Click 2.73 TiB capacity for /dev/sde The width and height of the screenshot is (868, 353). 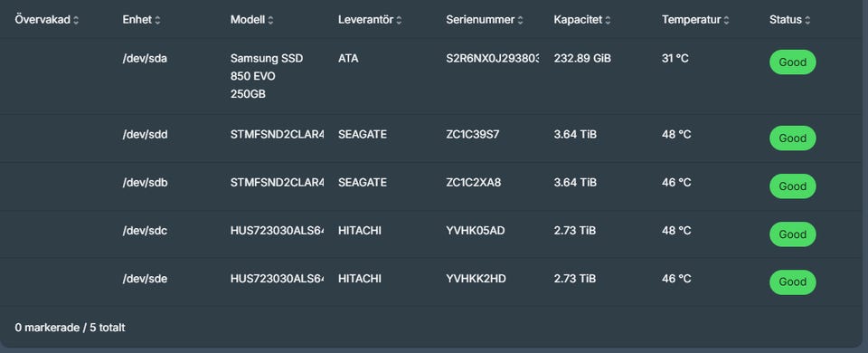[575, 279]
